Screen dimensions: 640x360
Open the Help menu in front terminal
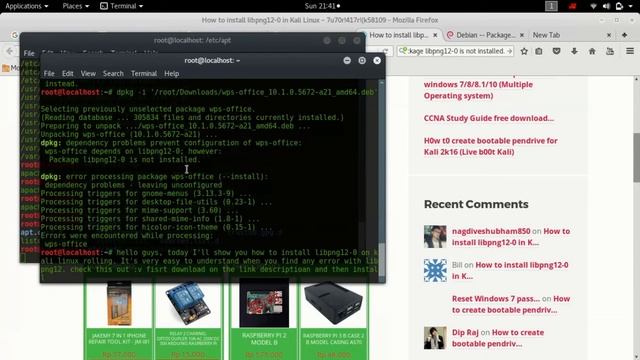[x=171, y=73]
